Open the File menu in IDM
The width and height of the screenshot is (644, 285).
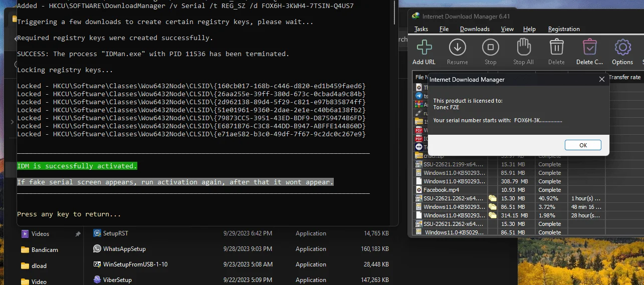pyautogui.click(x=444, y=29)
